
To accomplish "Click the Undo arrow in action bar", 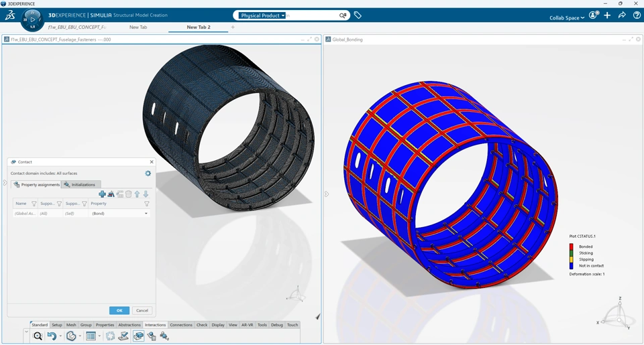I will tap(52, 336).
